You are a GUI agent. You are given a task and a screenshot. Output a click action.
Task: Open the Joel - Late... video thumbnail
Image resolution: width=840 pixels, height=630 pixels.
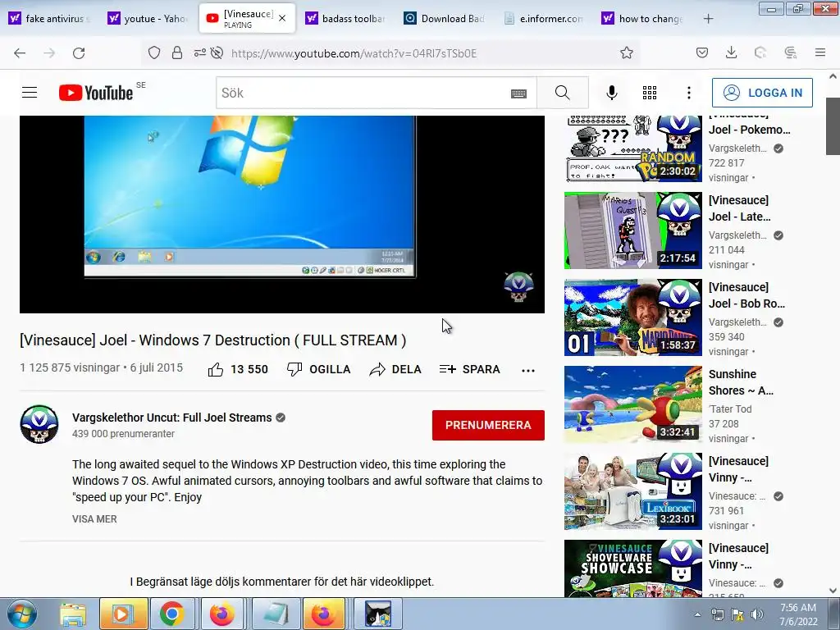(x=632, y=231)
